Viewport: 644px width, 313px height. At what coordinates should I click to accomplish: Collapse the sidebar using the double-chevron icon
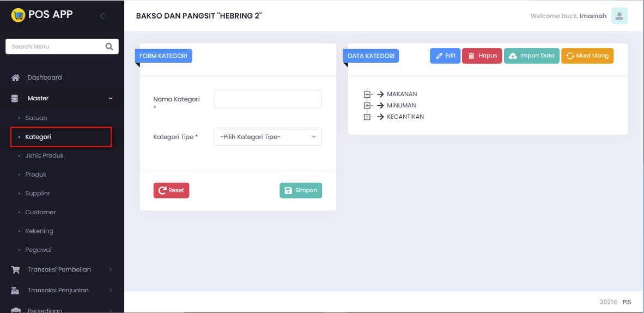[102, 16]
